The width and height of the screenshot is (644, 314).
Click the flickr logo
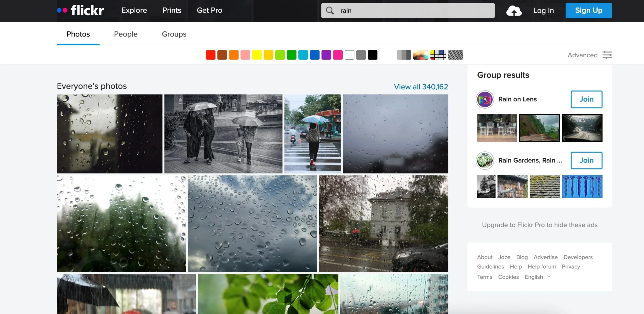click(x=81, y=11)
